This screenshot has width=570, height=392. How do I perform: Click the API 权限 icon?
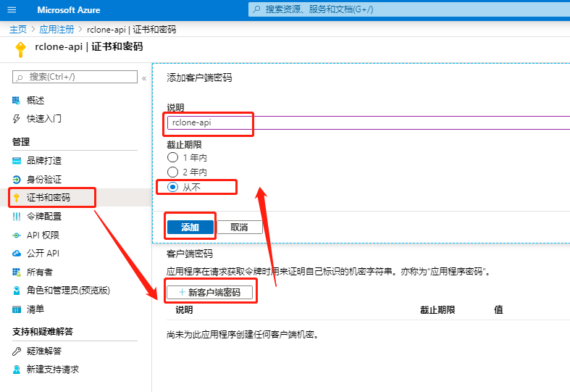17,235
